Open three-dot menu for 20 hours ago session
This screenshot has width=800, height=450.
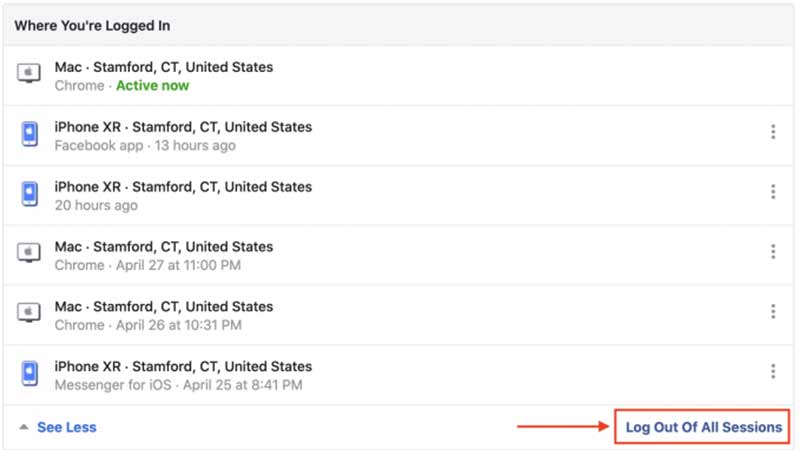(x=773, y=191)
